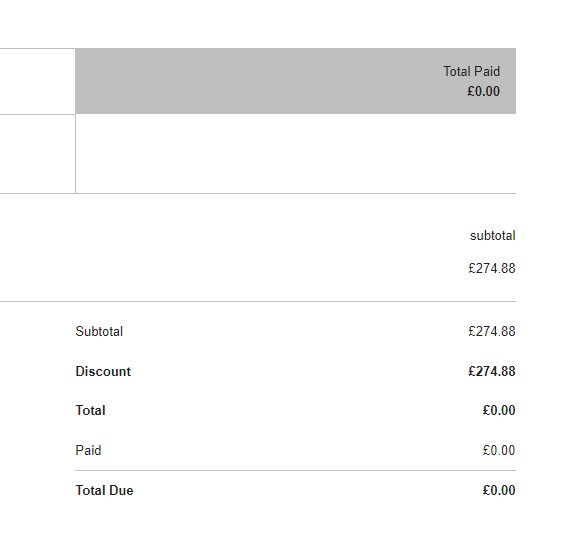Click the bold Total label
The width and height of the screenshot is (562, 534).
pyautogui.click(x=90, y=410)
